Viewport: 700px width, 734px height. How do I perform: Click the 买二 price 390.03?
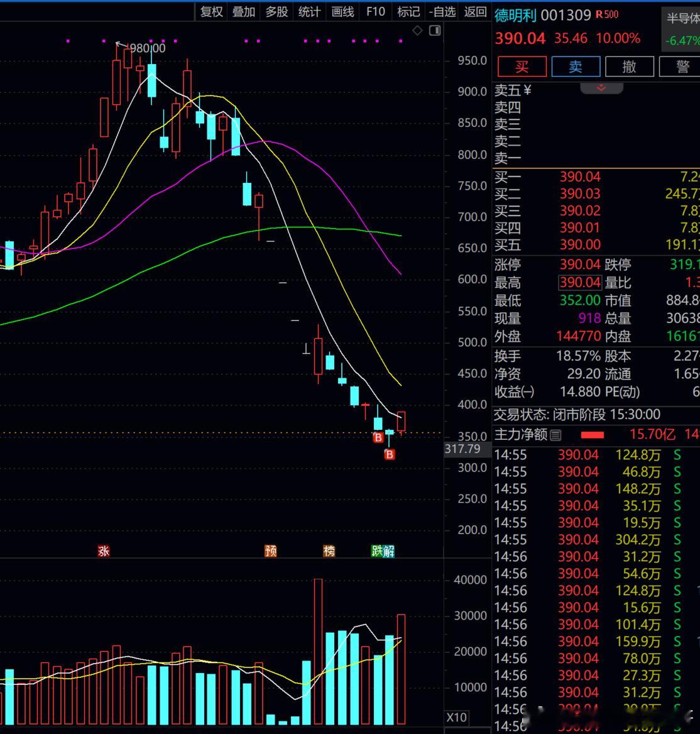pyautogui.click(x=580, y=194)
